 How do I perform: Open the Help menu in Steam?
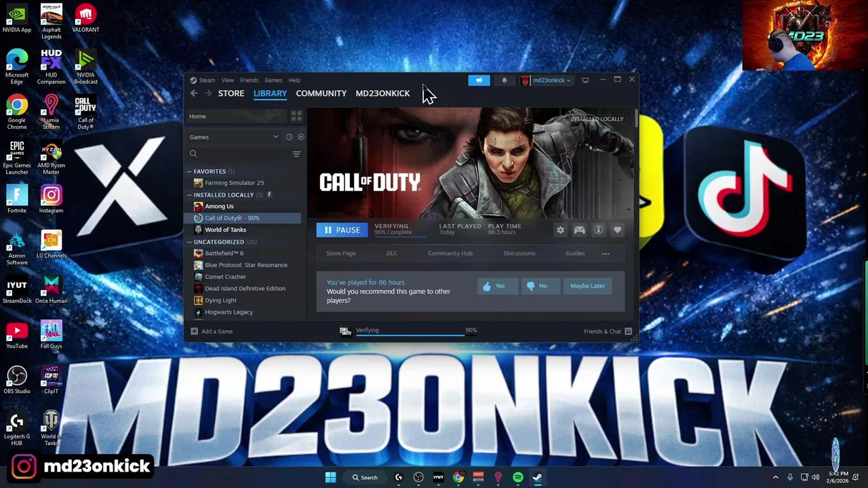[294, 80]
